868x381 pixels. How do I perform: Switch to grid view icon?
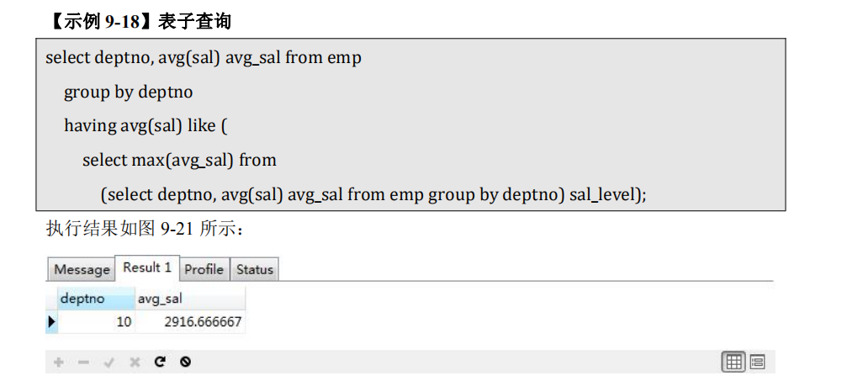pos(733,362)
